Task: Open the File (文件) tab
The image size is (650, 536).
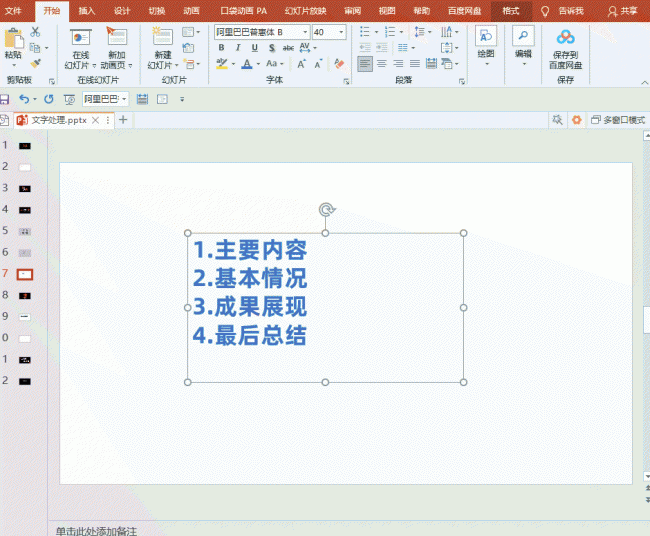Action: coord(13,11)
